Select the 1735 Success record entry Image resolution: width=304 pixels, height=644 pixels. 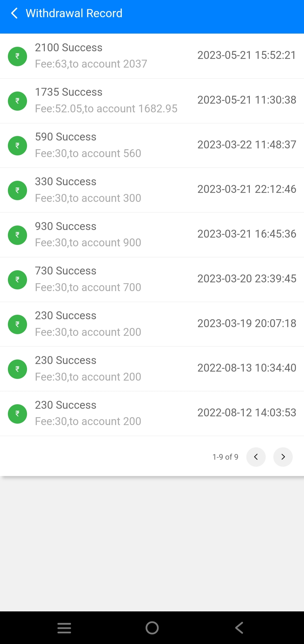click(x=152, y=100)
